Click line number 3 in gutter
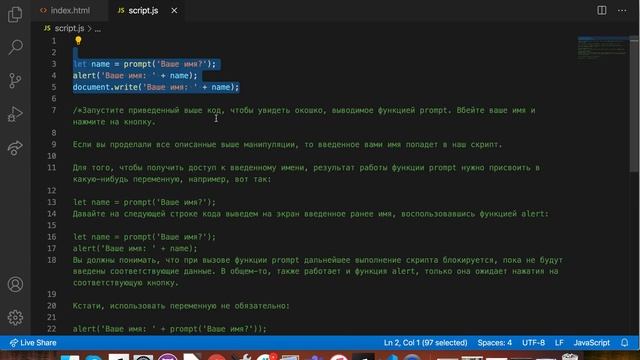 53,64
